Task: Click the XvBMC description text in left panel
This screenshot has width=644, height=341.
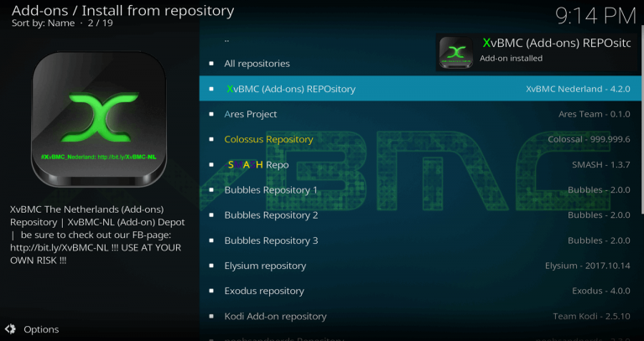Action: coord(97,235)
